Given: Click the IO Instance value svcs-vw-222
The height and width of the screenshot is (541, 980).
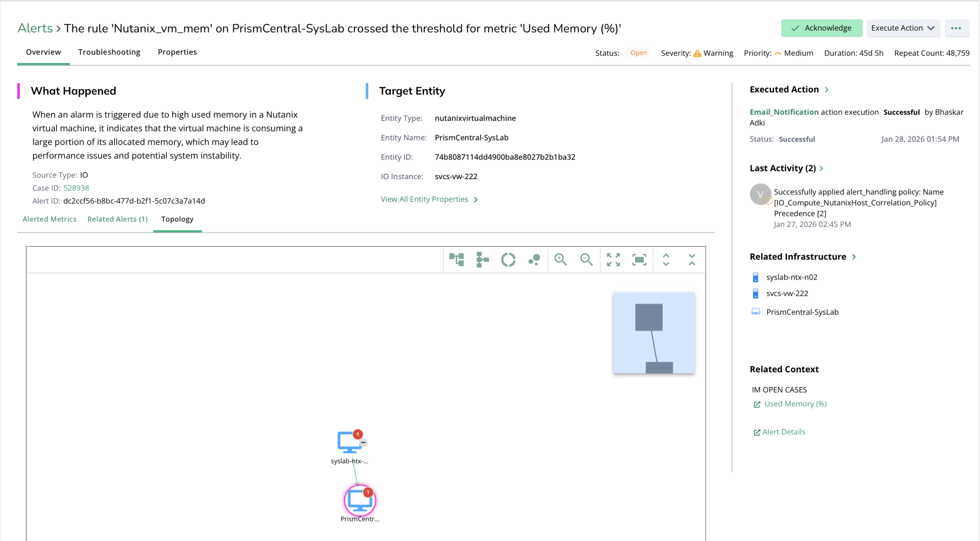Looking at the screenshot, I should tap(456, 176).
